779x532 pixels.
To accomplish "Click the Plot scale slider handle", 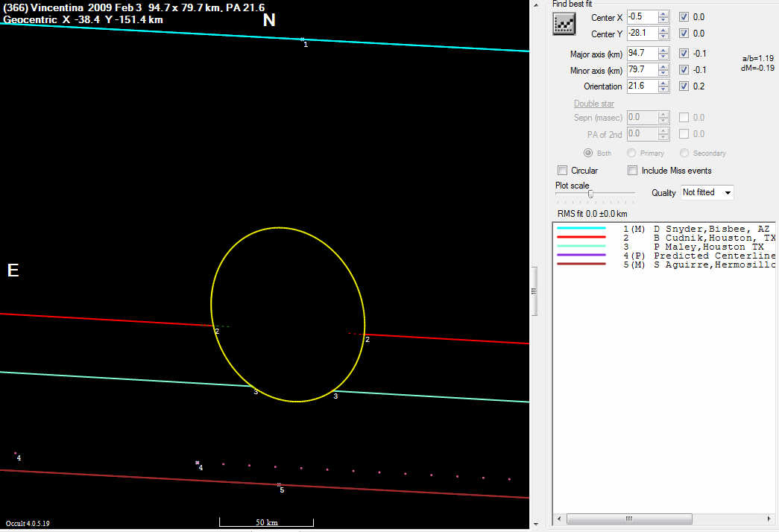I will [x=590, y=194].
